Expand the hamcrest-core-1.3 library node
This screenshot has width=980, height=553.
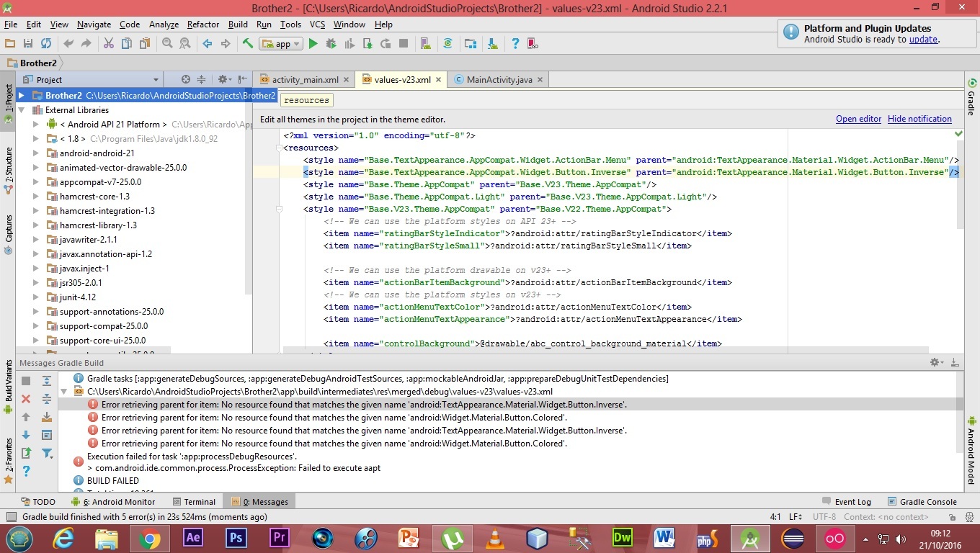tap(36, 197)
